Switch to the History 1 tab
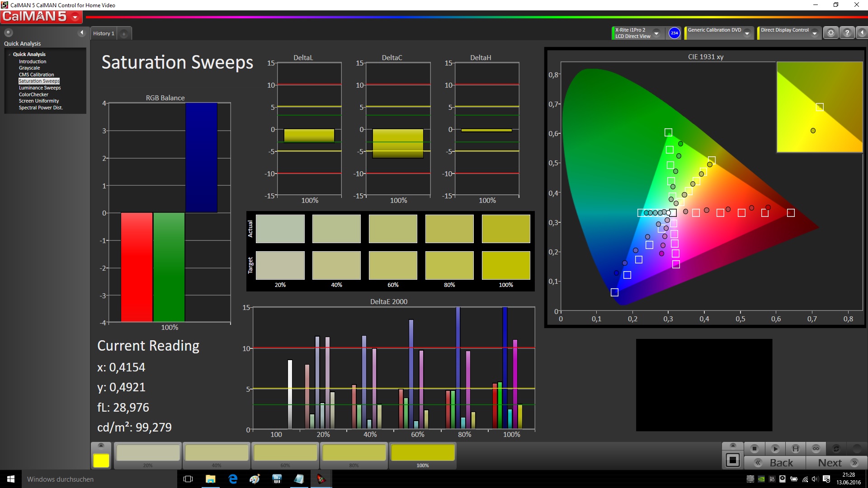The height and width of the screenshot is (488, 868). [x=104, y=33]
